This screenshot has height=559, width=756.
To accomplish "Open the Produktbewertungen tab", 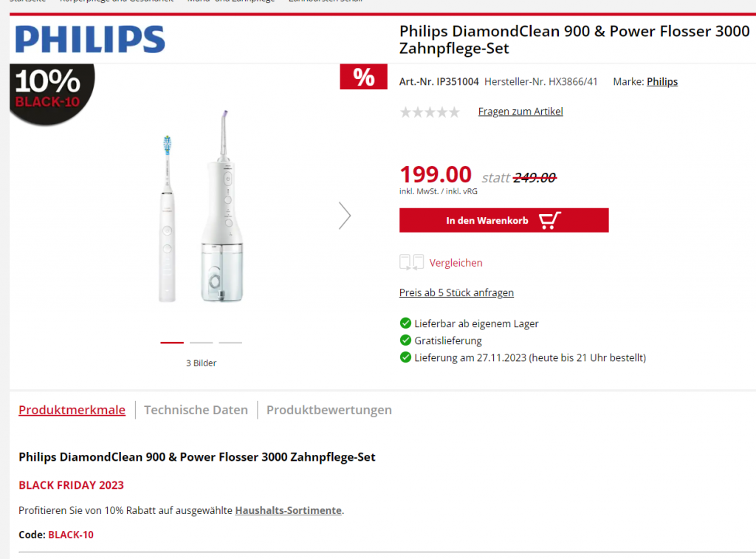I will coord(329,410).
